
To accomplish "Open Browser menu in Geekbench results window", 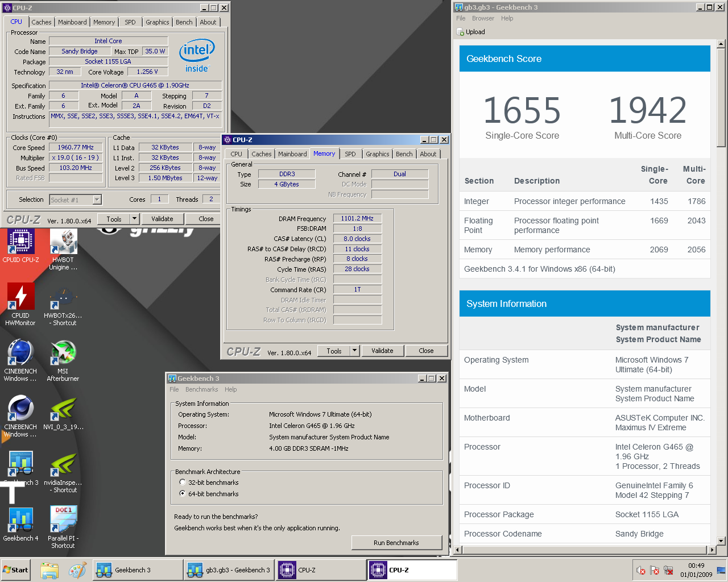I will click(483, 18).
